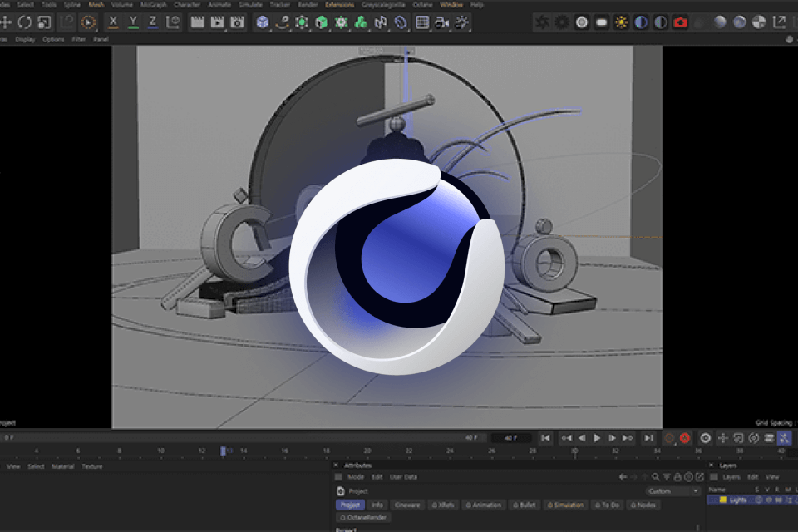
Task: Click the export arrow icon in toolbar
Action: 779,22
